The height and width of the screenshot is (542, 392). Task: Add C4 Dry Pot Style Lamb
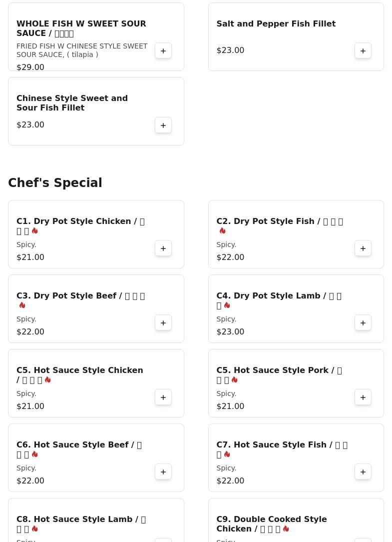363,323
